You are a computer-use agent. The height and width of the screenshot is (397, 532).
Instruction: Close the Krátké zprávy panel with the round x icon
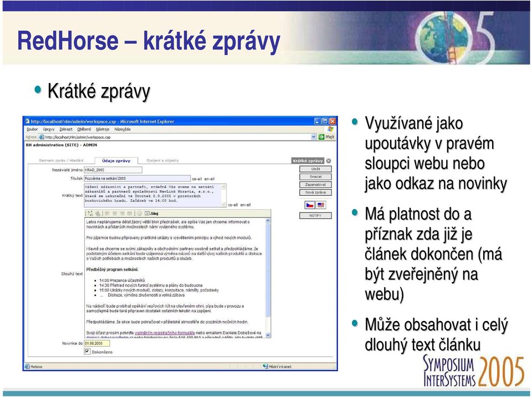point(329,161)
